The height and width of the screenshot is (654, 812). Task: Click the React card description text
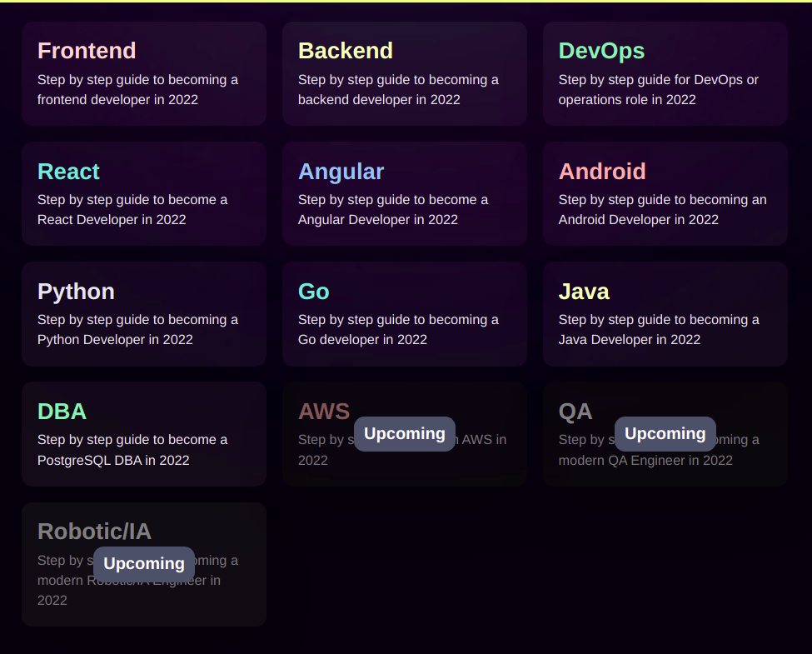click(132, 209)
